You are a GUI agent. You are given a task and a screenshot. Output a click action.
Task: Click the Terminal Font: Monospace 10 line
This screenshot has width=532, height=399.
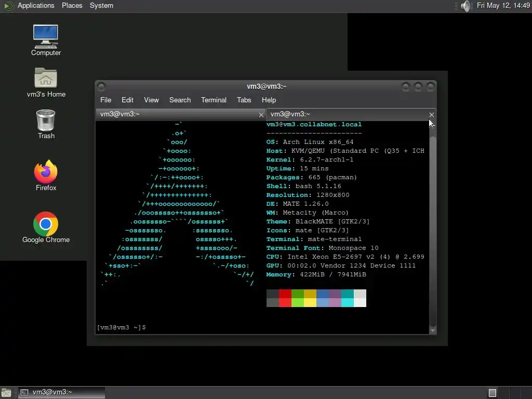(322, 248)
